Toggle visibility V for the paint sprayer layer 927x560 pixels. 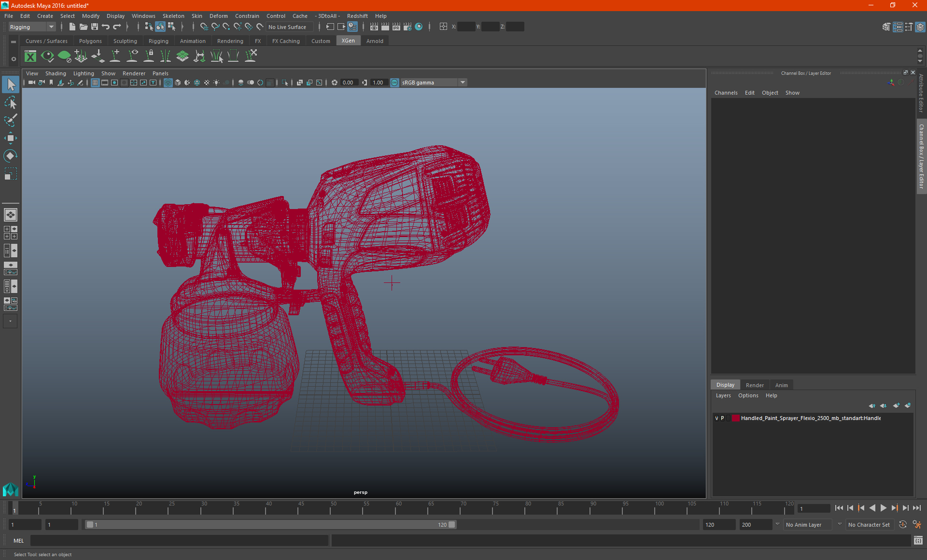(716, 418)
